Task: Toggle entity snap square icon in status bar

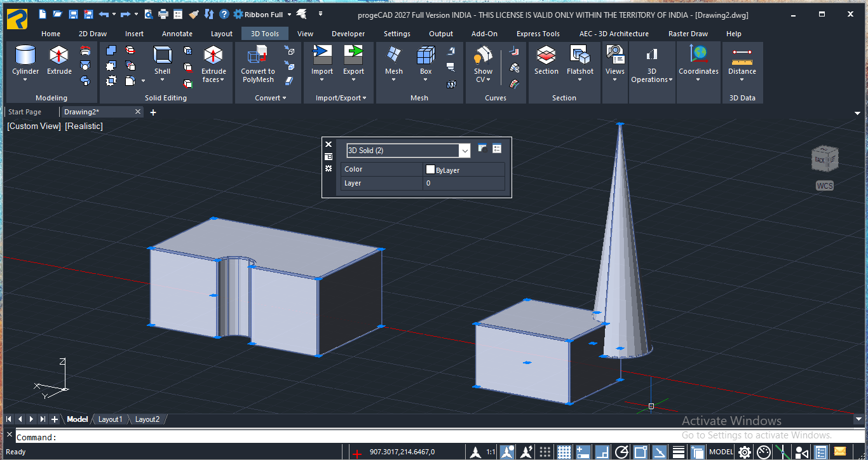Action: (x=641, y=452)
